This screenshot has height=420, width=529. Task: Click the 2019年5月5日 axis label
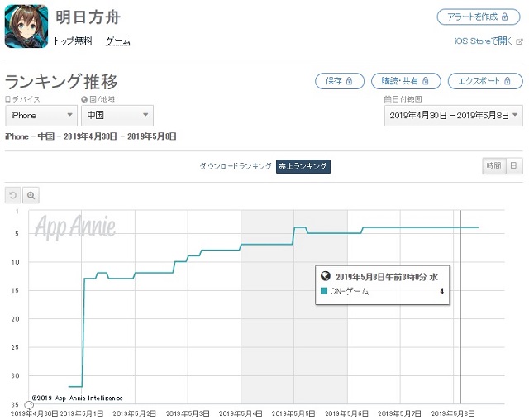(x=293, y=413)
